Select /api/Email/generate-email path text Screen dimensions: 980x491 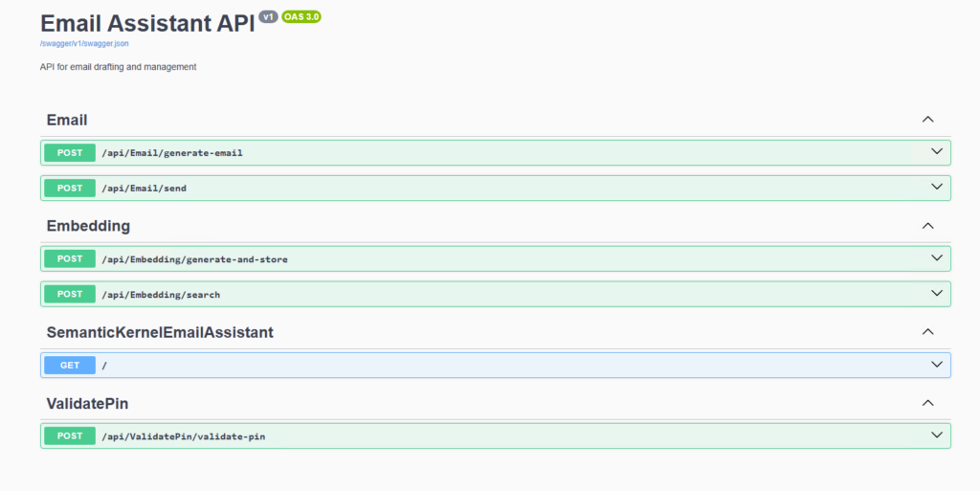172,153
